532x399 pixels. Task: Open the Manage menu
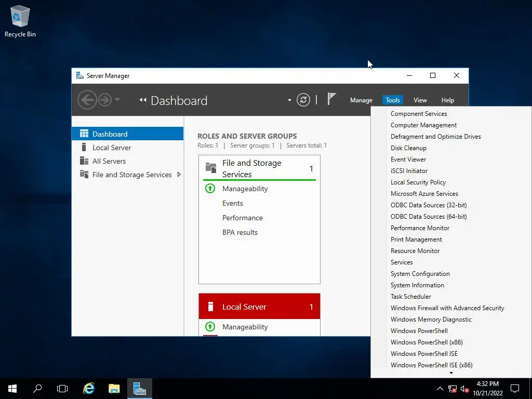362,100
